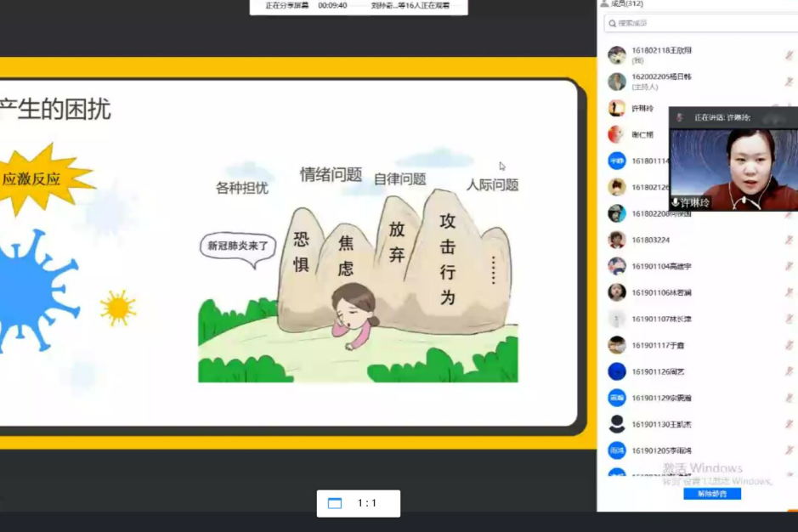
Task: Click muted mic icon beside 161901117
Action: 789,345
